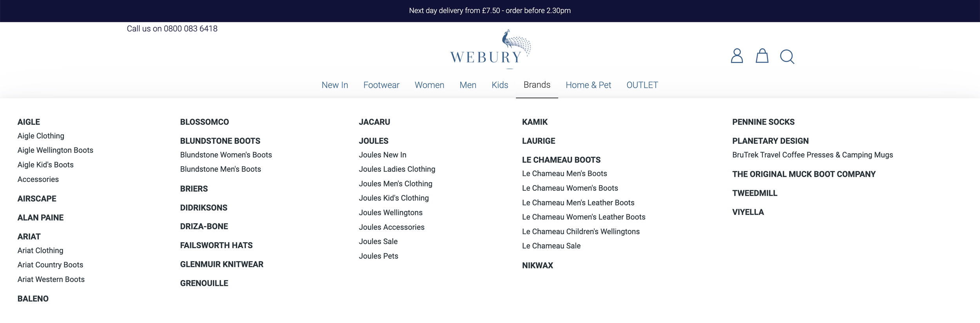Select Ariat Western Boots
This screenshot has width=980, height=323.
(51, 279)
